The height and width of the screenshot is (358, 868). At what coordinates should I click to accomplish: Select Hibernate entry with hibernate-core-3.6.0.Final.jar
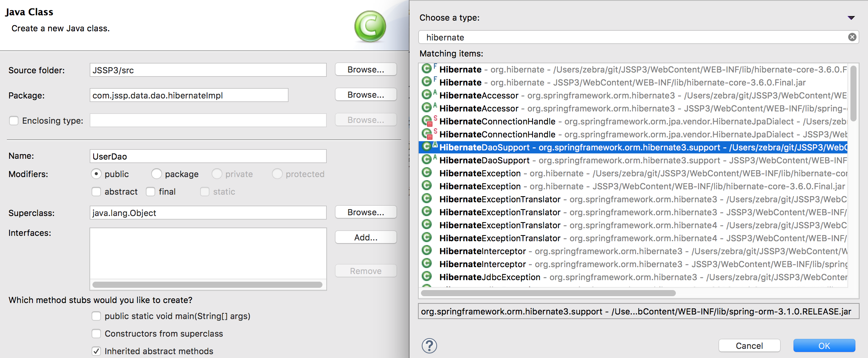[633, 82]
